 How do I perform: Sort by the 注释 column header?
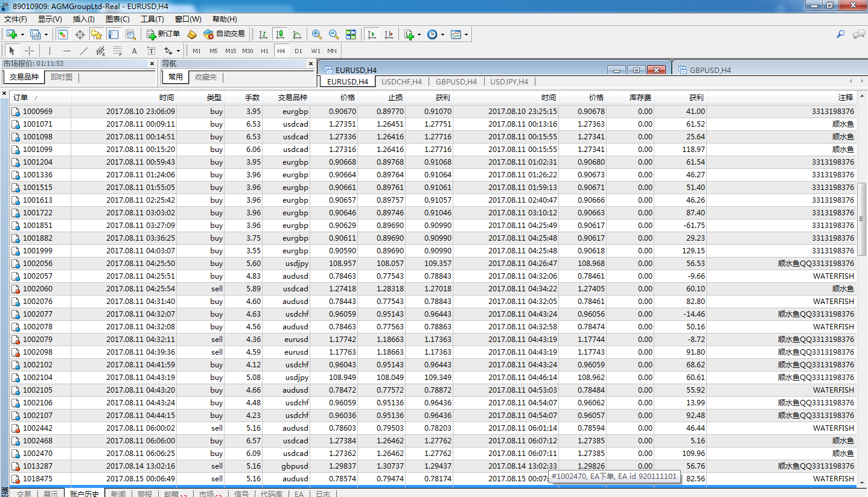click(x=781, y=97)
